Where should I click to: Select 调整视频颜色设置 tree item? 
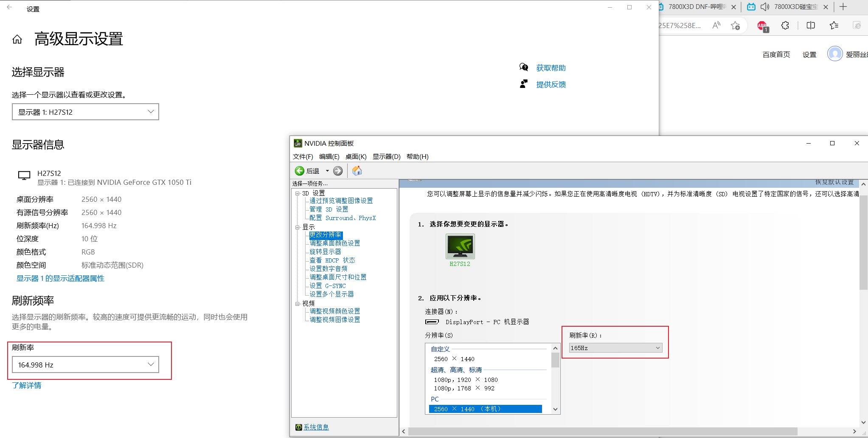pyautogui.click(x=335, y=311)
